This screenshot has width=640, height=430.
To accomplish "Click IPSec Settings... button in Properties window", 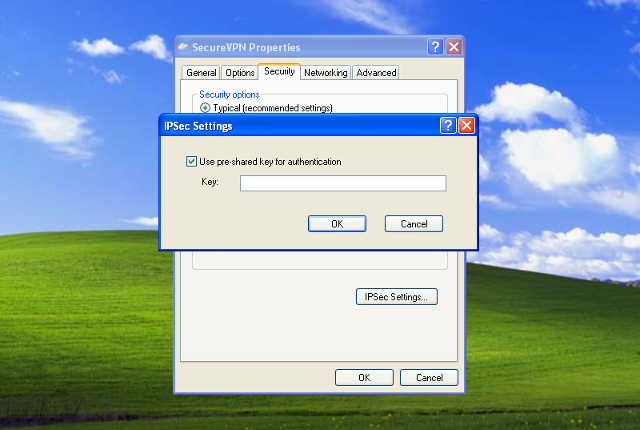I will (x=396, y=297).
